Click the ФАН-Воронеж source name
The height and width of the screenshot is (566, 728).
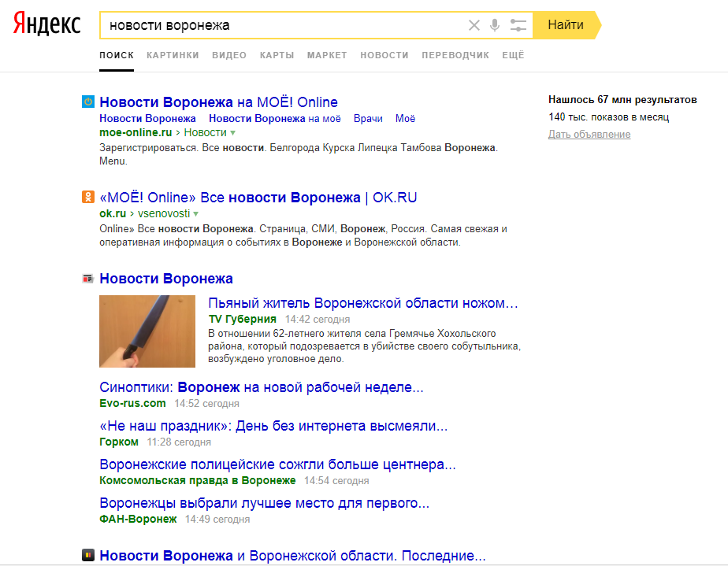138,519
